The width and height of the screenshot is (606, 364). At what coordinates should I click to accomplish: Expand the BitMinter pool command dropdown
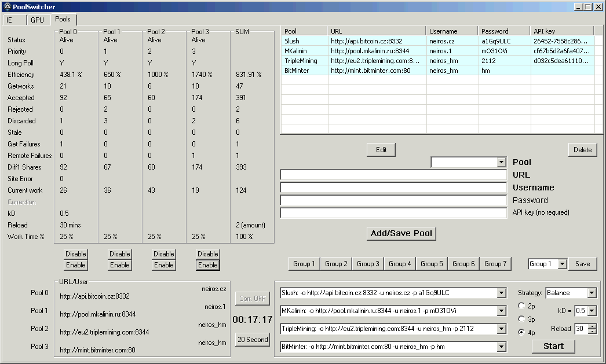(x=501, y=347)
